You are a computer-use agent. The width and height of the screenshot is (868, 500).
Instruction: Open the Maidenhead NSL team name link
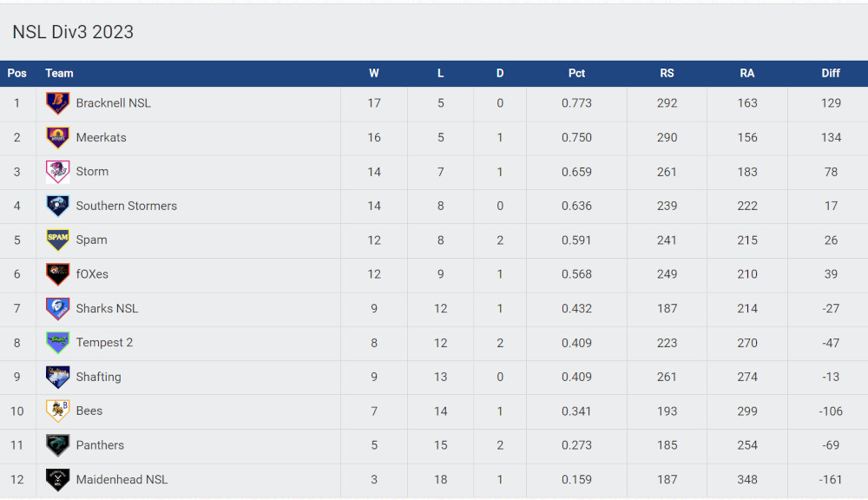(x=122, y=479)
